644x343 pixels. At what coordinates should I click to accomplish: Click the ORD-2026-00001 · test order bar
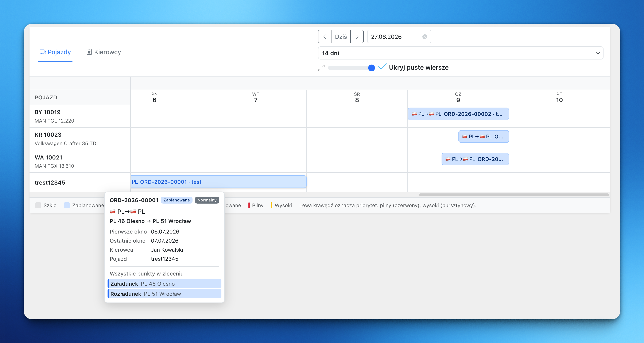coord(218,182)
